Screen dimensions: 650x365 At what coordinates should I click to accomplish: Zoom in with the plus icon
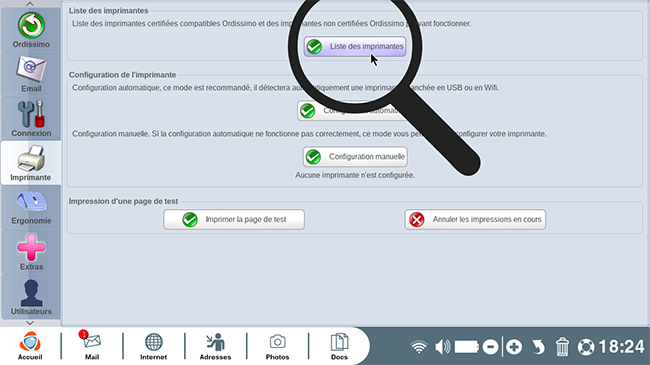[514, 347]
